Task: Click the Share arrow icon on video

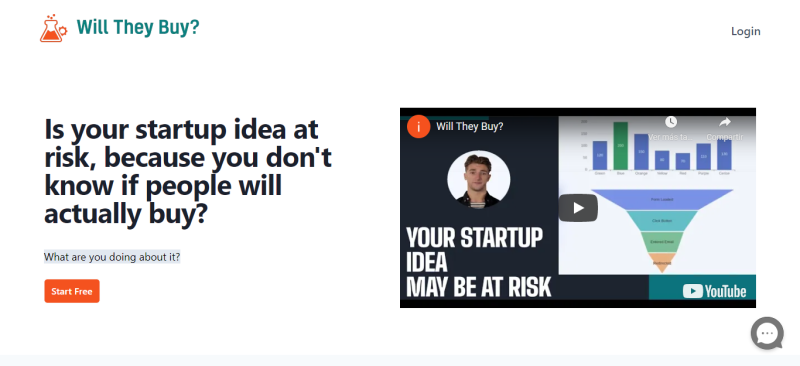Action: pos(724,122)
